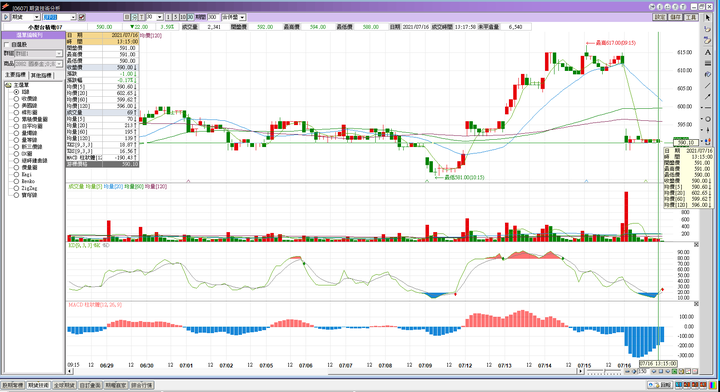Open the period value 30 dropdown
The height and width of the screenshot is (392, 720).
click(159, 17)
